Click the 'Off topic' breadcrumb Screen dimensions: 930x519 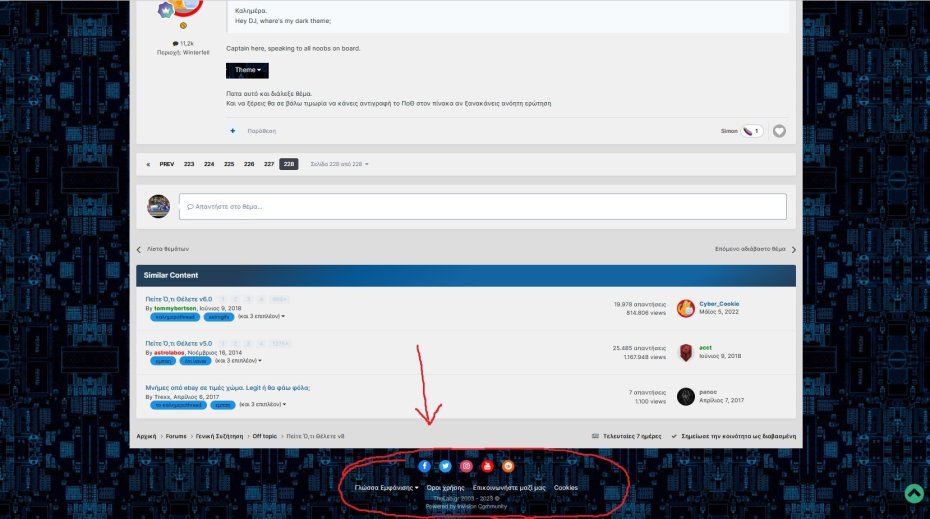pos(265,436)
